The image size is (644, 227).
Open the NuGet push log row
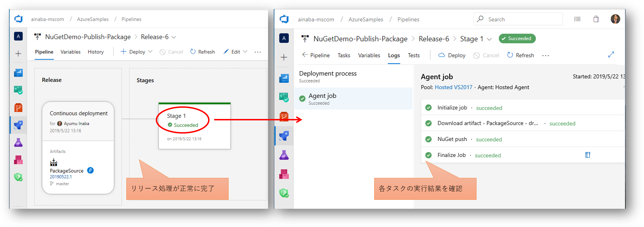pos(523,139)
